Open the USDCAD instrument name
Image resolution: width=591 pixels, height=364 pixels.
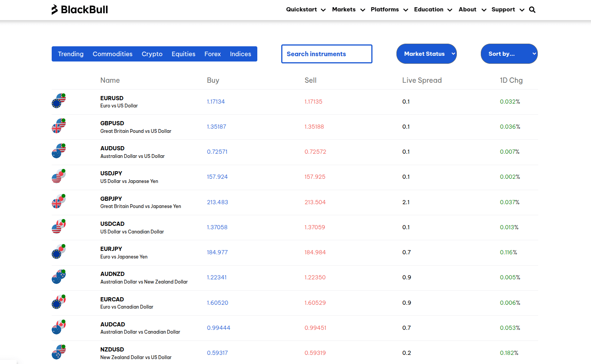(x=112, y=224)
